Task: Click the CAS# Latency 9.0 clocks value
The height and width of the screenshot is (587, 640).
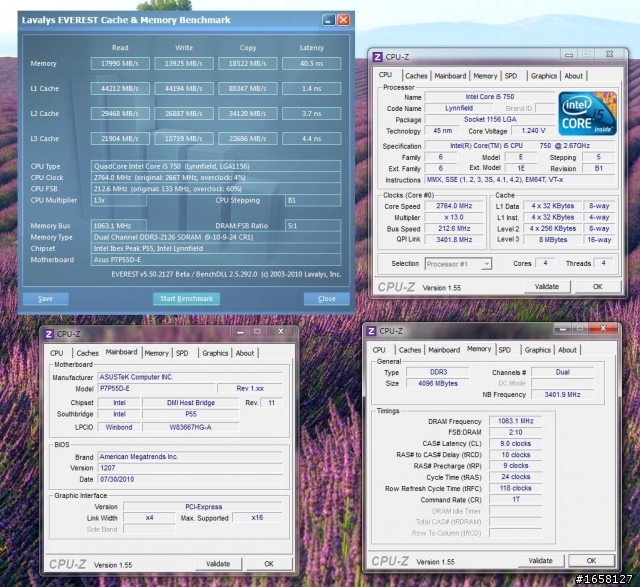Action: point(516,443)
